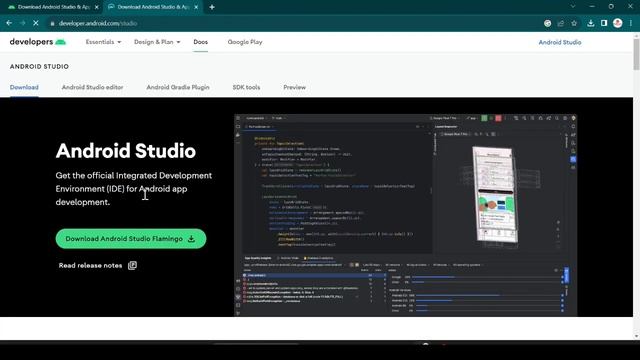
Task: Click the Android Studio header link
Action: click(x=560, y=42)
